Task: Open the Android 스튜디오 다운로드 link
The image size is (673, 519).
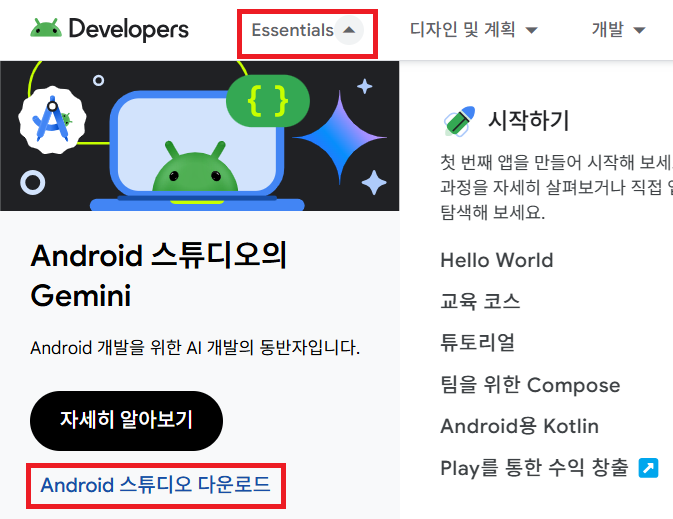Action: [x=155, y=485]
